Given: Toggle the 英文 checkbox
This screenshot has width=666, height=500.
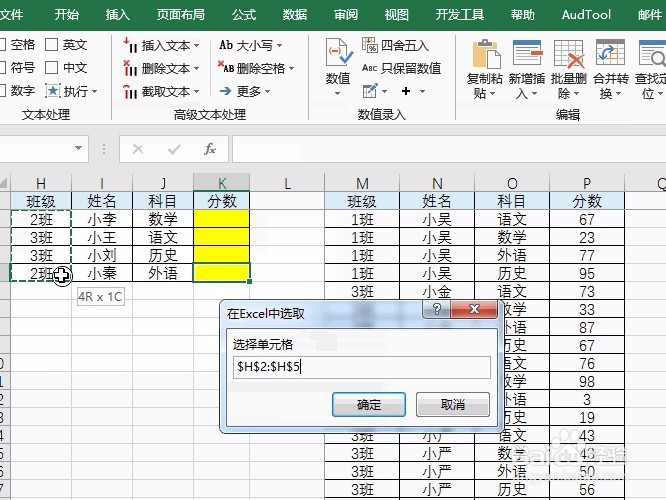Looking at the screenshot, I should click(51, 44).
